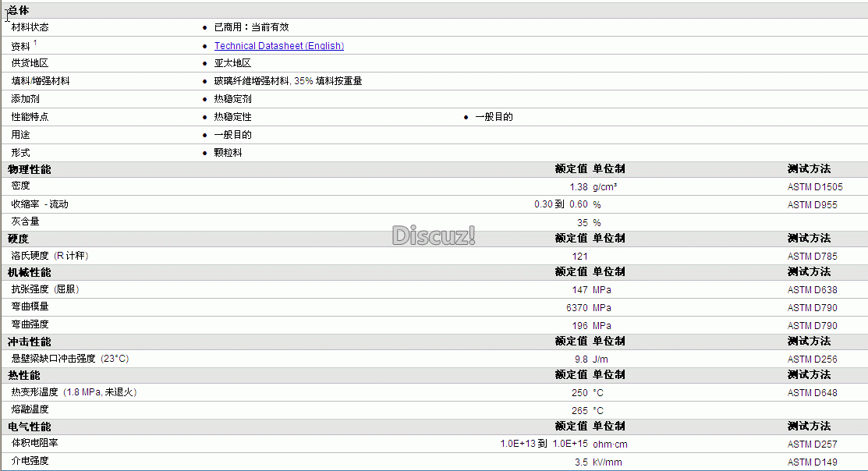
Task: Select the ash content value '35'
Action: [x=583, y=222]
